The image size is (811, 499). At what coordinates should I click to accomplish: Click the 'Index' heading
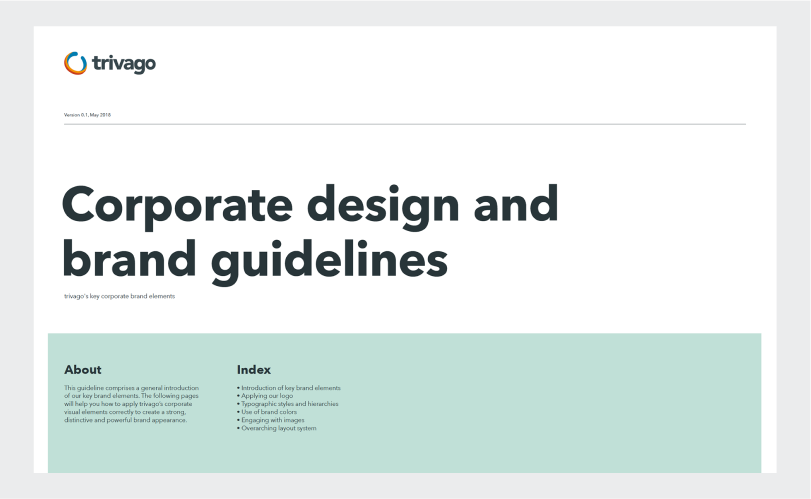click(x=254, y=370)
